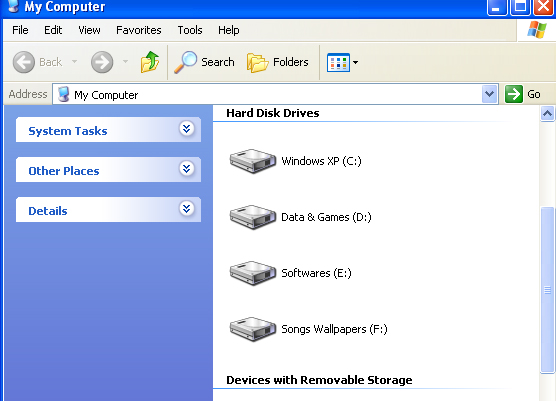Viewport: 556px width, 401px height.
Task: Click the Hard Disk Drives group header
Action: click(273, 113)
